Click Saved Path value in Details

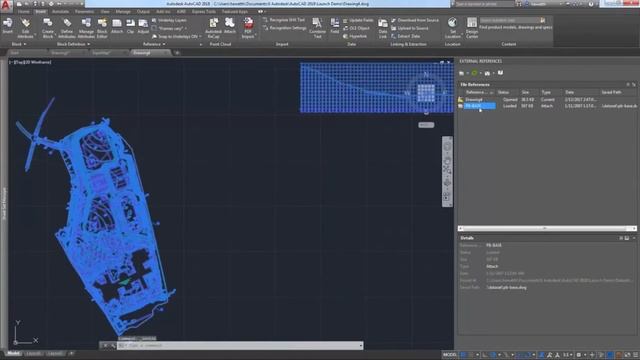pyautogui.click(x=506, y=288)
